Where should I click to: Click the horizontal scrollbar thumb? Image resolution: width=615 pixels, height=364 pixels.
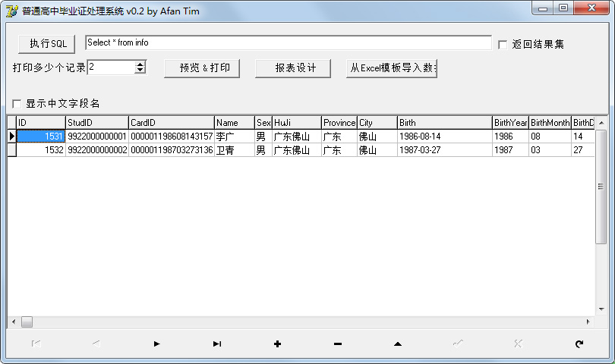27,322
